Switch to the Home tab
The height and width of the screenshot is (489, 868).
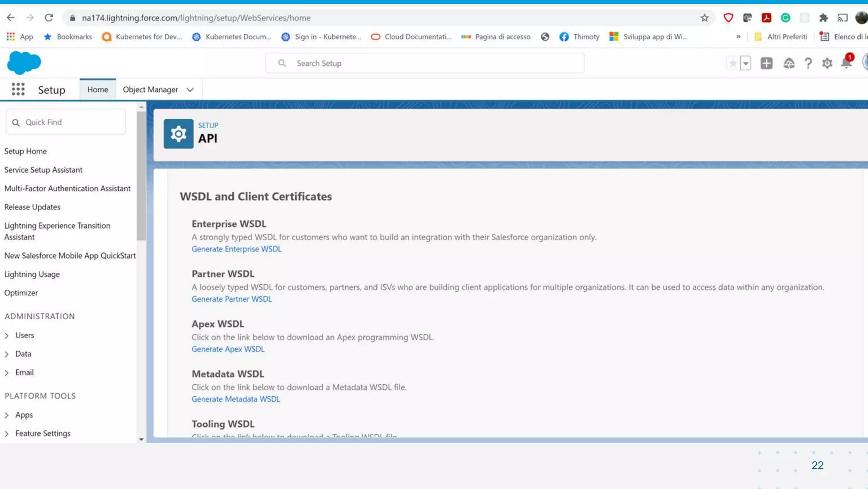click(97, 89)
